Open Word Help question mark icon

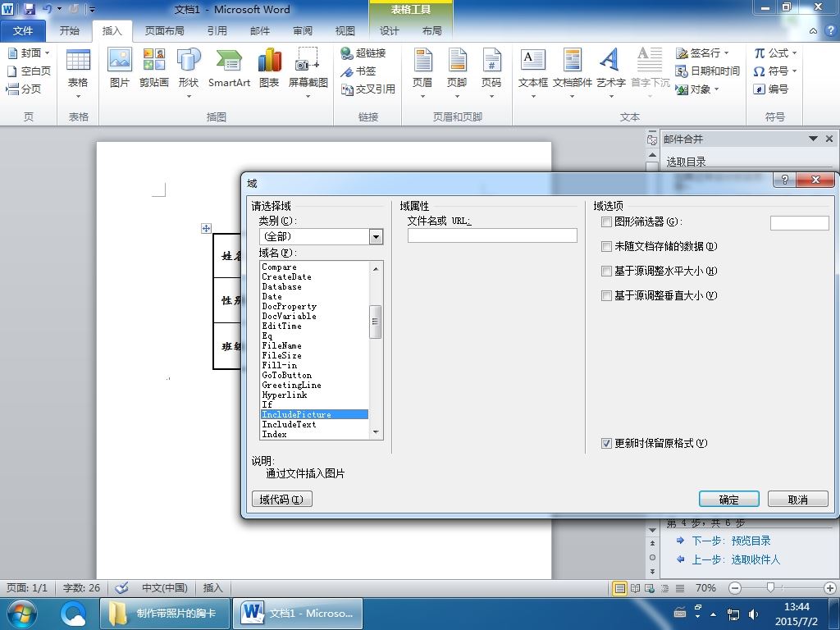click(831, 30)
